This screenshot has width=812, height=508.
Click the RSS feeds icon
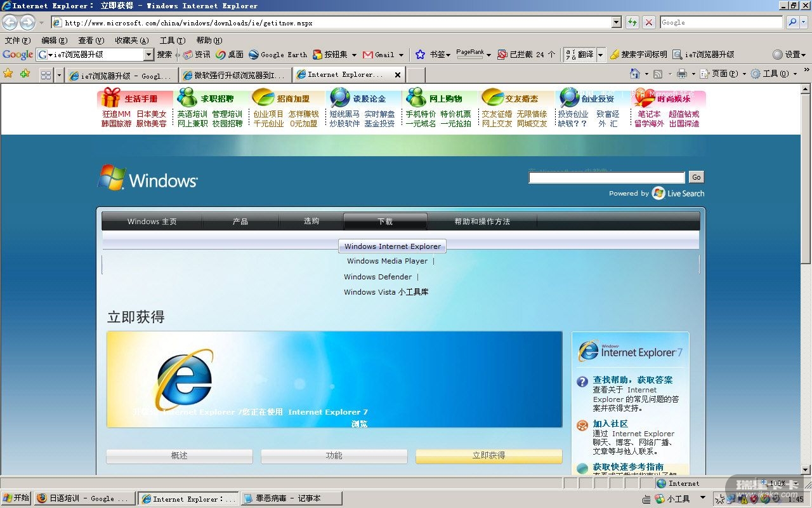[x=658, y=74]
